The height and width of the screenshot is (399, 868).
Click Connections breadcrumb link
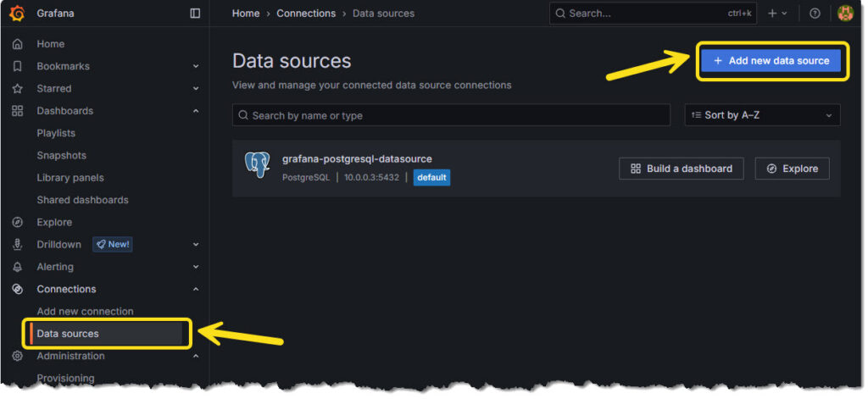click(x=306, y=14)
